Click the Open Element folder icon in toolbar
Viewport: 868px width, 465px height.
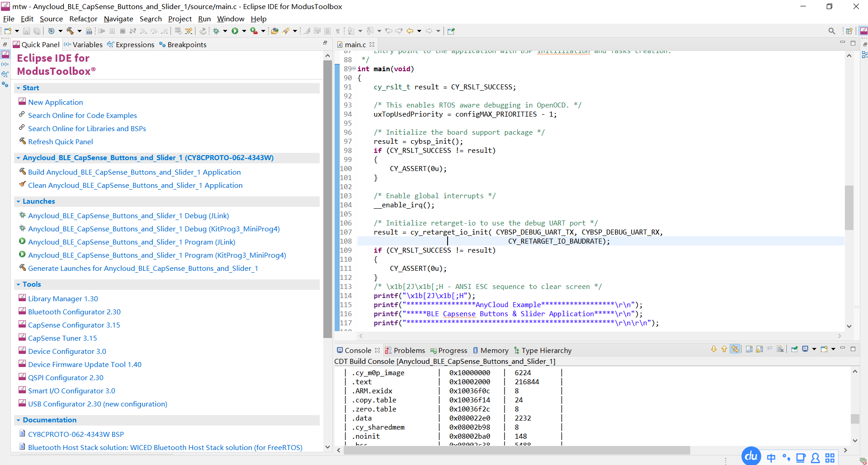click(x=274, y=31)
